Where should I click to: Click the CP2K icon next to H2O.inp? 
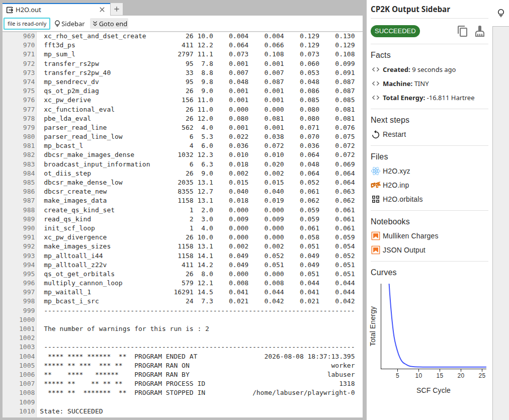tap(376, 185)
